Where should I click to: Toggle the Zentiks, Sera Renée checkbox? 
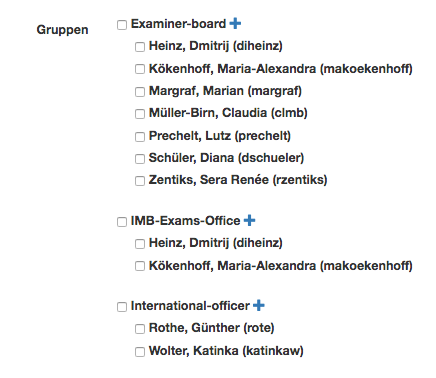pos(140,181)
